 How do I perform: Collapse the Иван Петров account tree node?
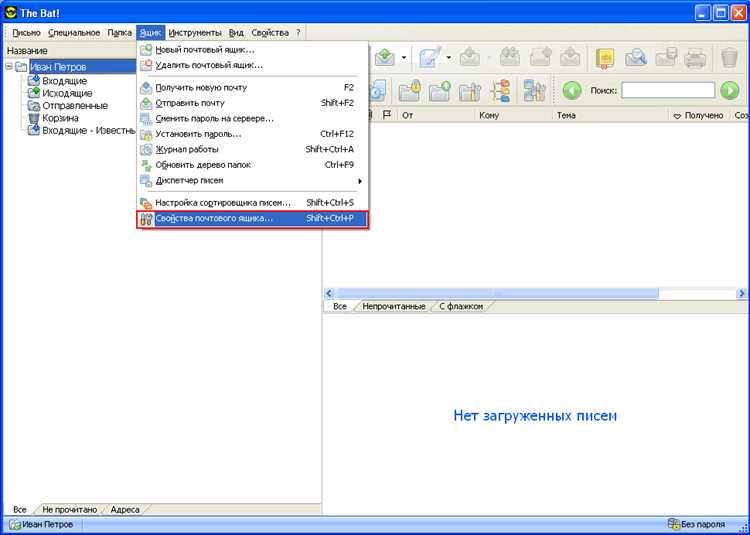click(x=9, y=66)
